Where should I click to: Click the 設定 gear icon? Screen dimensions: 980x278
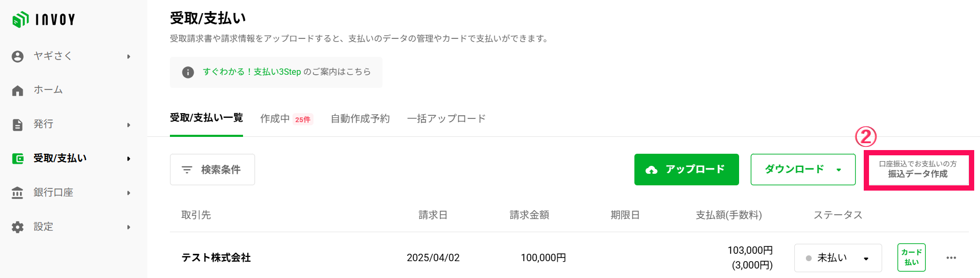[17, 227]
